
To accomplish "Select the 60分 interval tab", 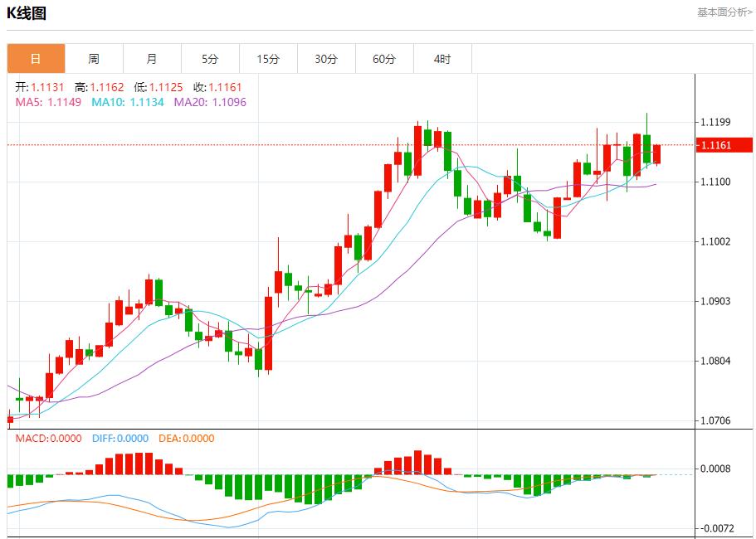I will click(x=384, y=59).
